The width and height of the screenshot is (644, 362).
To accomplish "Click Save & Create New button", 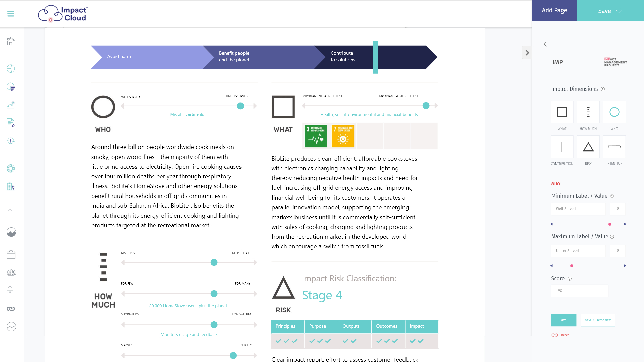I will [598, 320].
